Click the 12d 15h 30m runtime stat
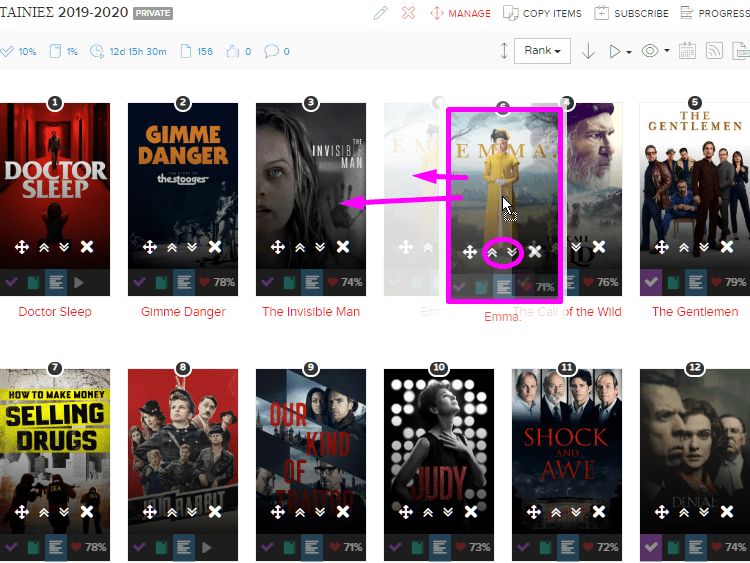 [128, 51]
